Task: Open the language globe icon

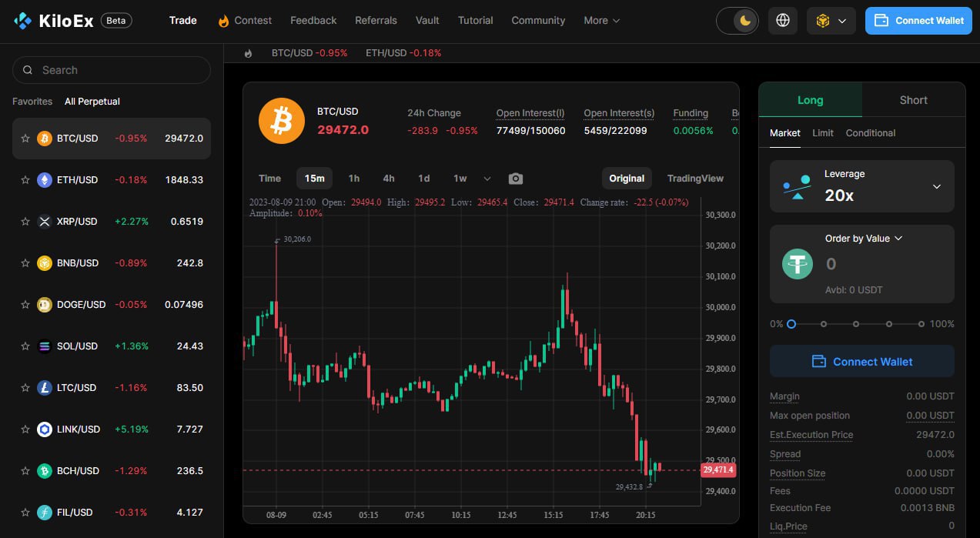Action: click(x=783, y=21)
